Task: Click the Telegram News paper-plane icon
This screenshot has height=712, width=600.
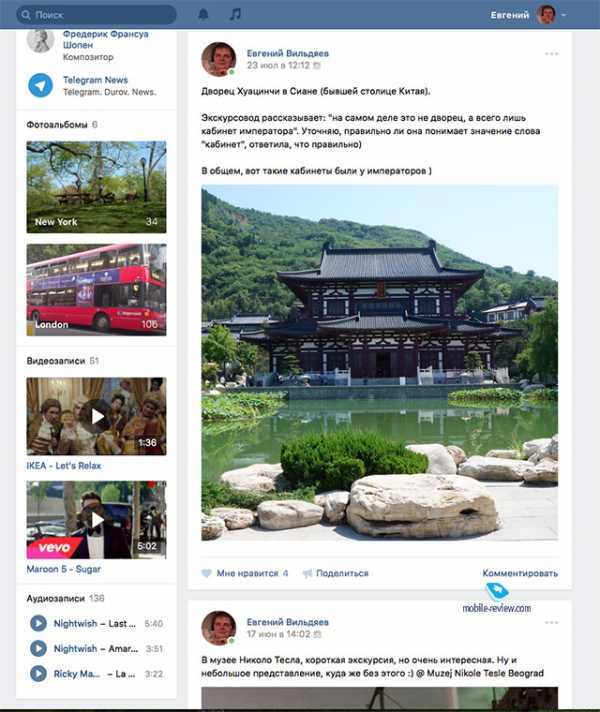Action: click(x=40, y=85)
